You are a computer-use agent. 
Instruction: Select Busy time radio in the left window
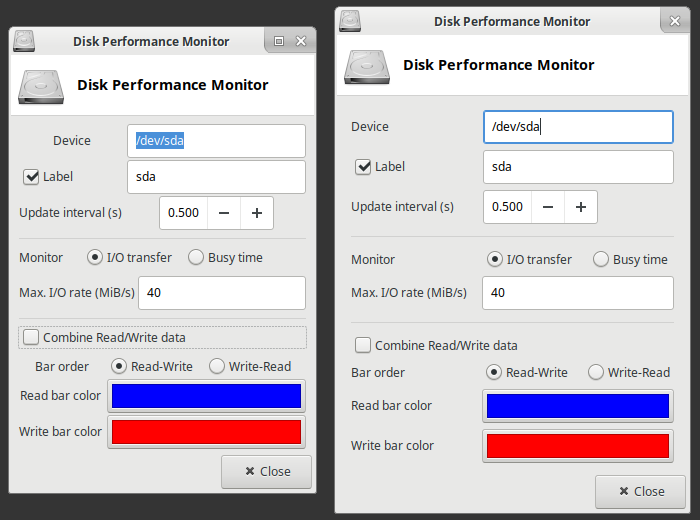196,257
